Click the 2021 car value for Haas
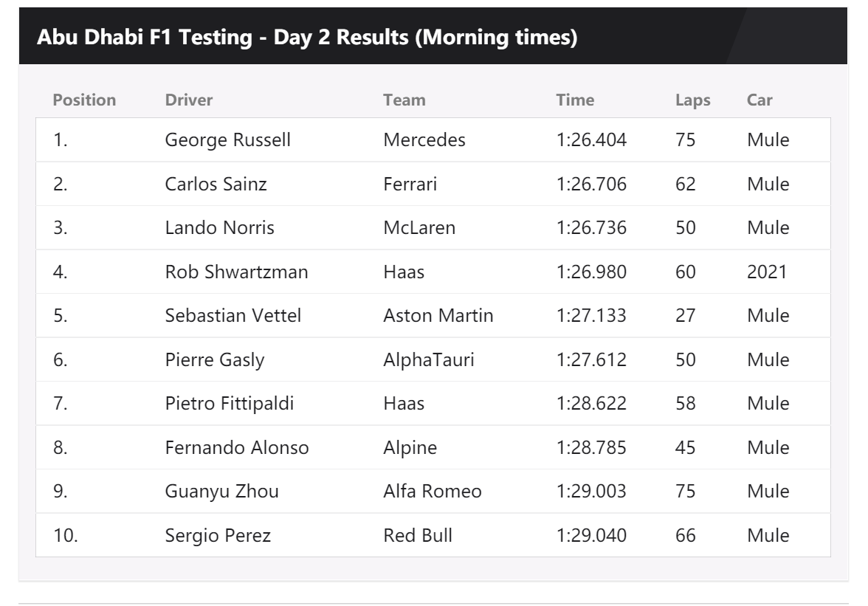The width and height of the screenshot is (868, 606). click(x=766, y=272)
